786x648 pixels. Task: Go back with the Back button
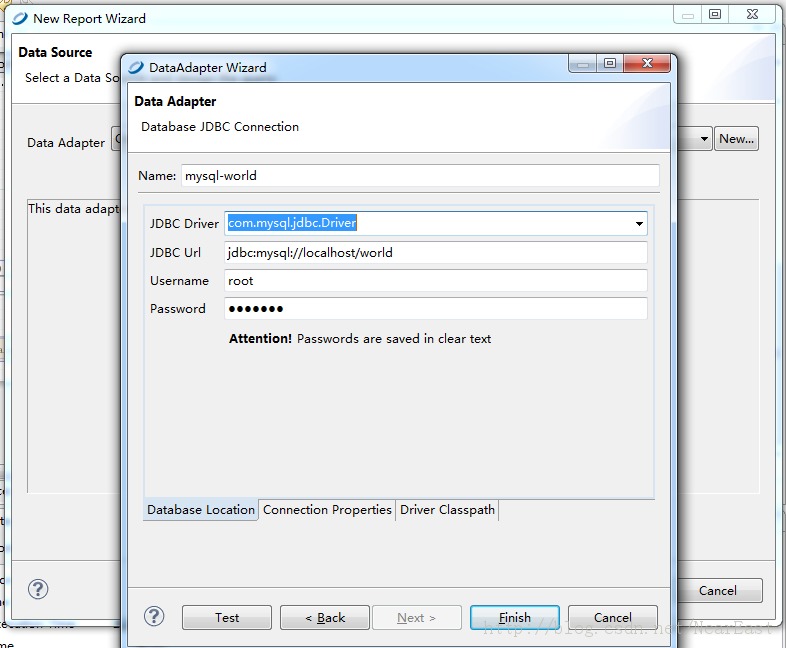click(325, 617)
